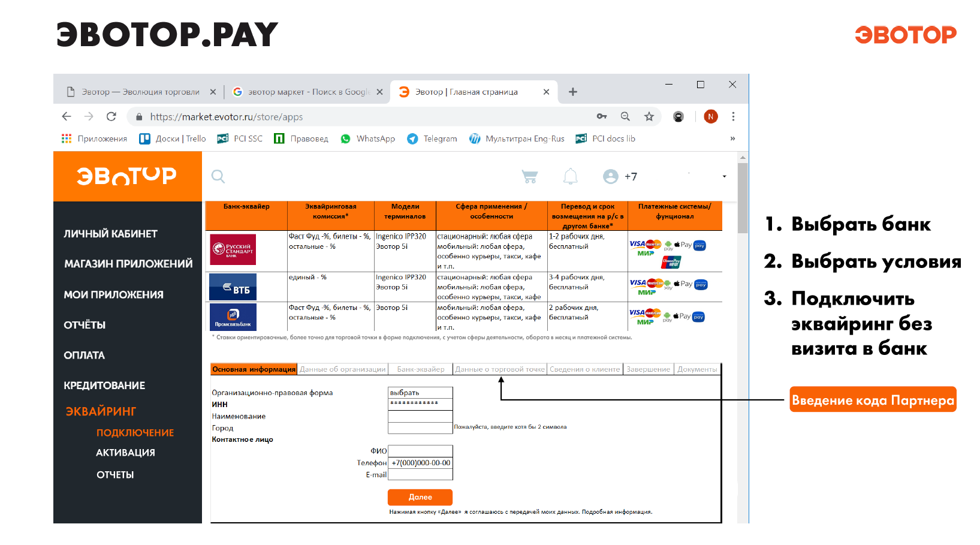
Task: Click the ИНН input field
Action: coord(420,405)
